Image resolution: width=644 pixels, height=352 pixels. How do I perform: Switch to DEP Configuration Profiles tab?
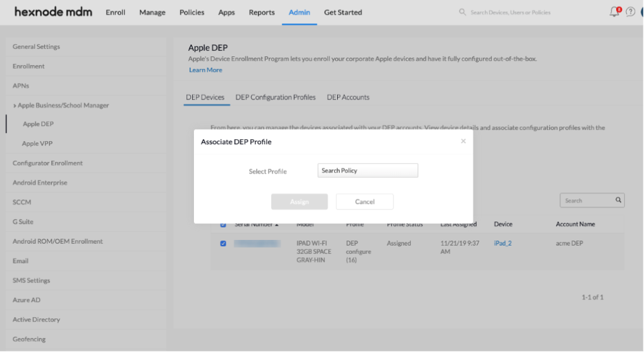pyautogui.click(x=276, y=97)
